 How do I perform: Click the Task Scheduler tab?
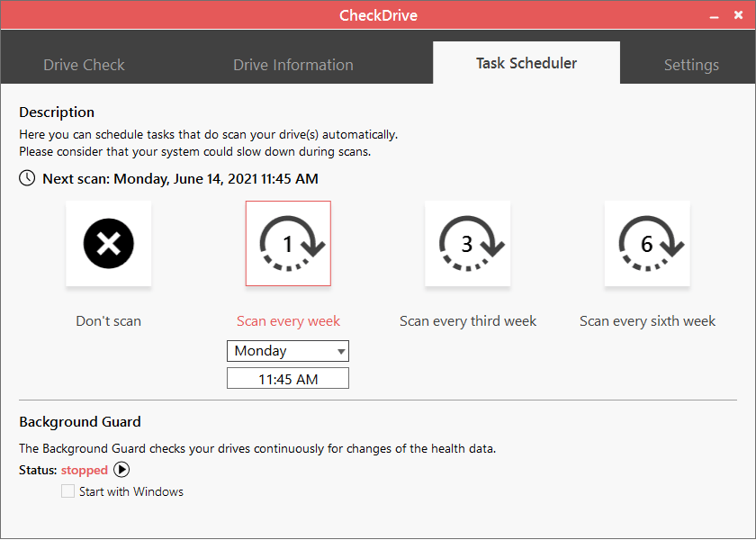[x=526, y=63]
